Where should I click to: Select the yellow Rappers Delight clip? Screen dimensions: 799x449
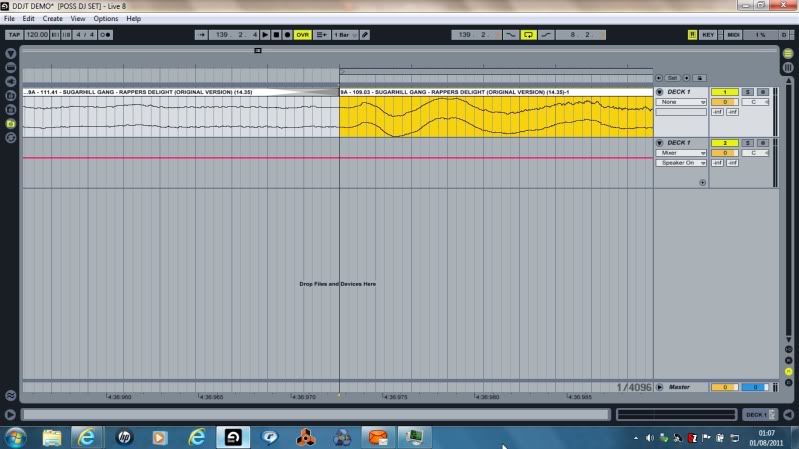[495, 115]
